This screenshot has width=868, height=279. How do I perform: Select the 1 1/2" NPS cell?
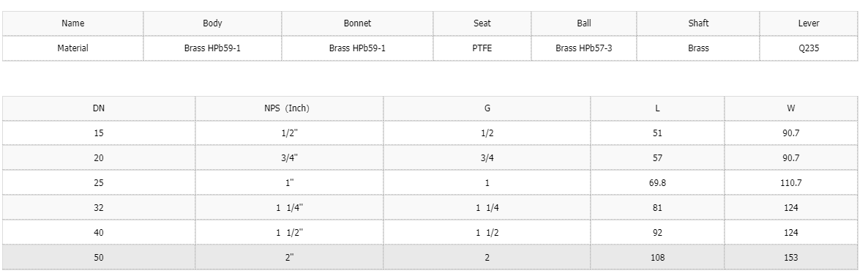[289, 233]
